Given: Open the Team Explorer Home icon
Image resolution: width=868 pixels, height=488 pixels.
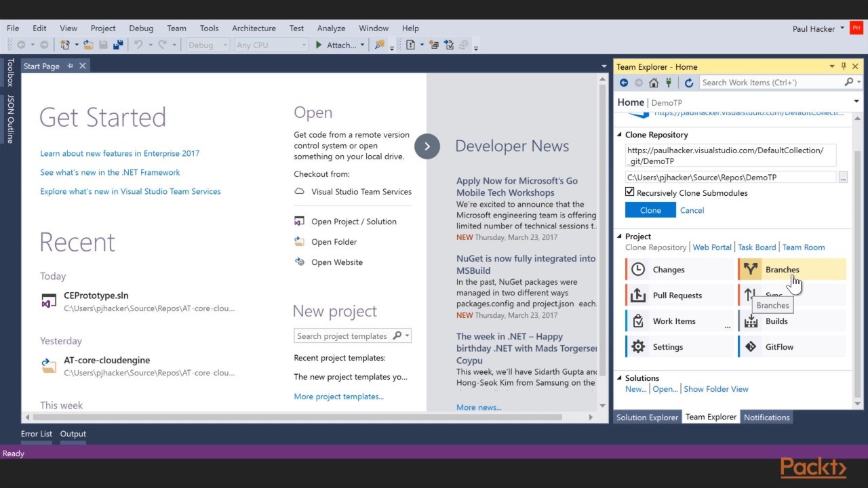Looking at the screenshot, I should coord(654,83).
